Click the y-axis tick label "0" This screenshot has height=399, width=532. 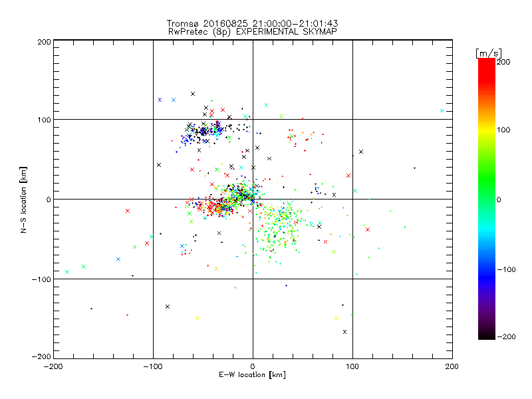point(49,199)
